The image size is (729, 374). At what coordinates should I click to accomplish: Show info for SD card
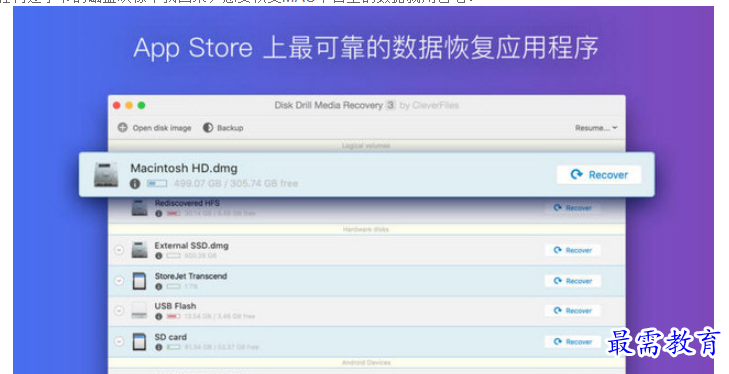(159, 347)
